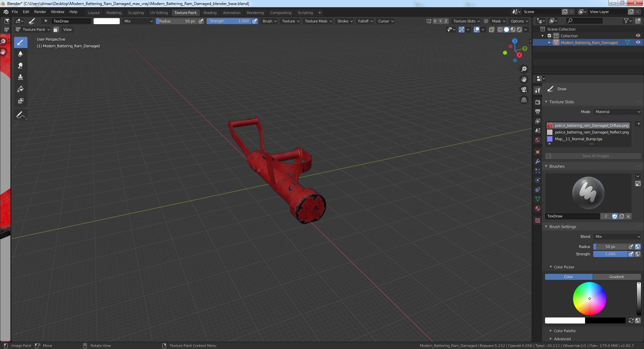The height and width of the screenshot is (349, 644).
Task: Click the View menu in viewport header
Action: [67, 30]
